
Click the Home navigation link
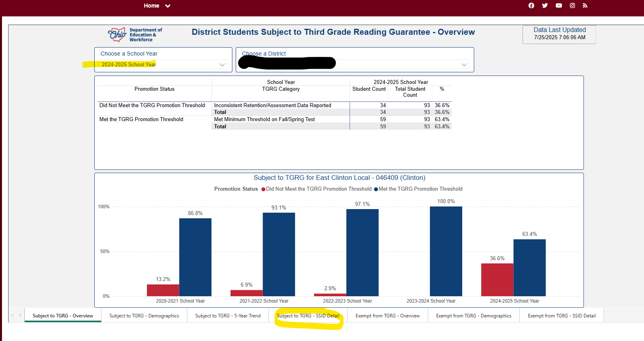coord(151,6)
